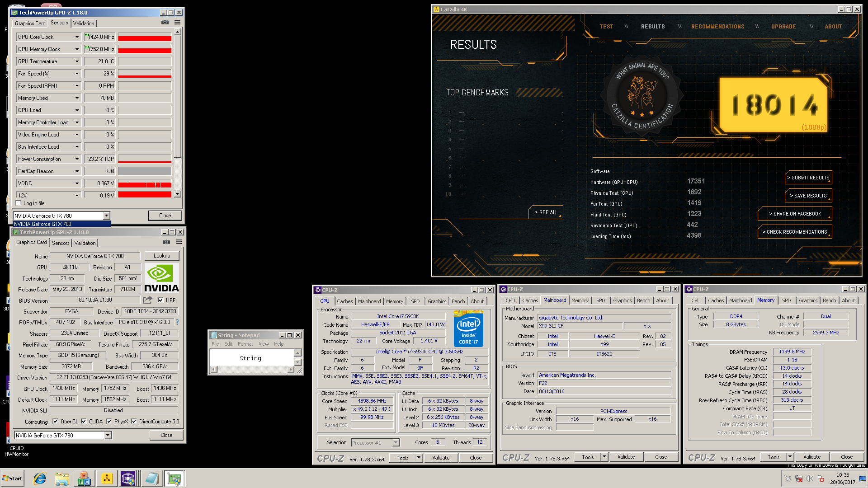The image size is (868, 488).
Task: Click the Show Desktop icon by the clock
Action: click(863, 479)
